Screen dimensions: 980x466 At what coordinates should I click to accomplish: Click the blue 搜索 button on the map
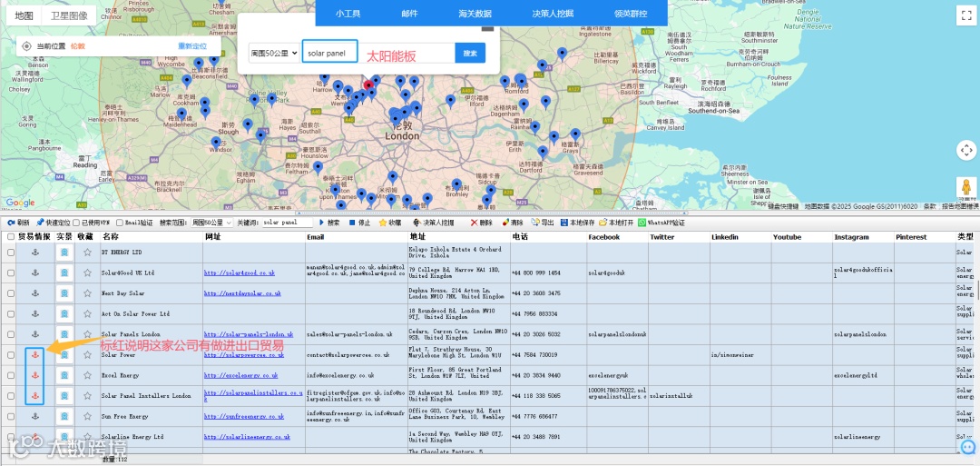pos(470,54)
